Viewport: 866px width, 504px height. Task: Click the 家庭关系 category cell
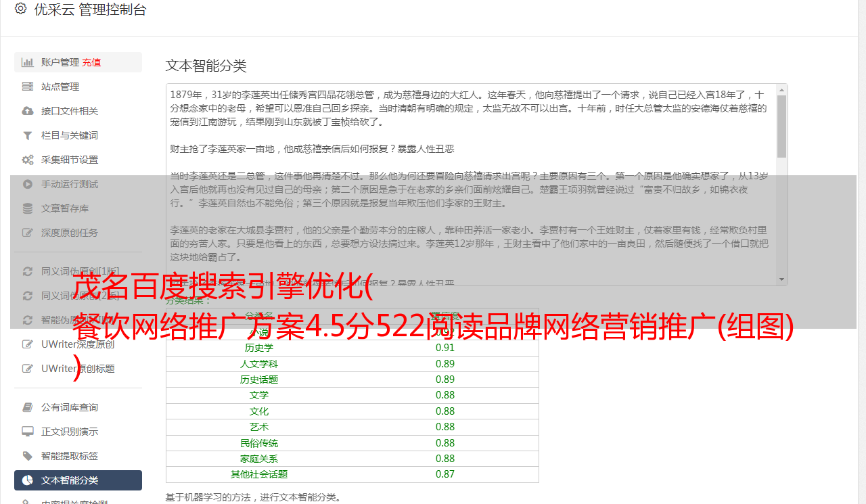pos(259,459)
